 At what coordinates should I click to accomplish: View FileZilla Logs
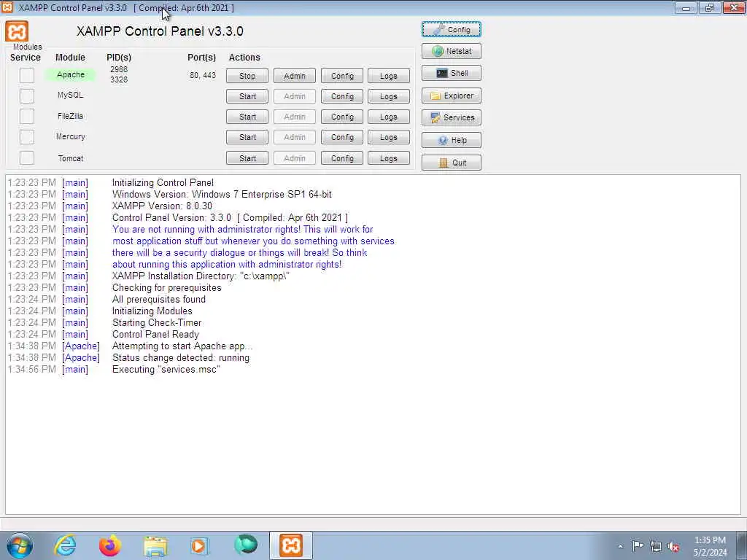coord(389,117)
